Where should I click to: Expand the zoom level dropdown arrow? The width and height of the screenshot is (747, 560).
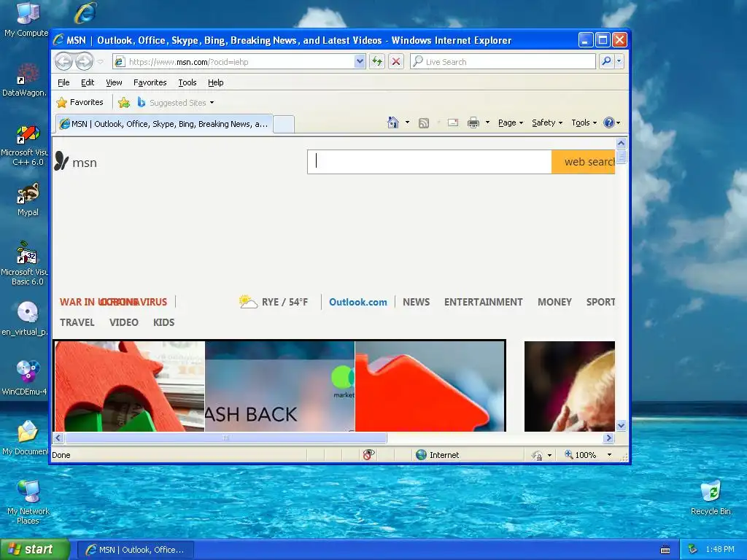pos(609,455)
